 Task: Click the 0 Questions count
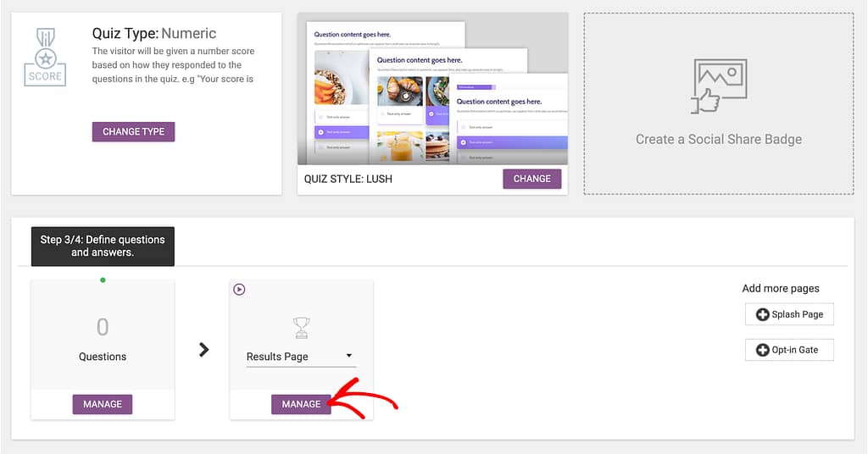tap(103, 327)
